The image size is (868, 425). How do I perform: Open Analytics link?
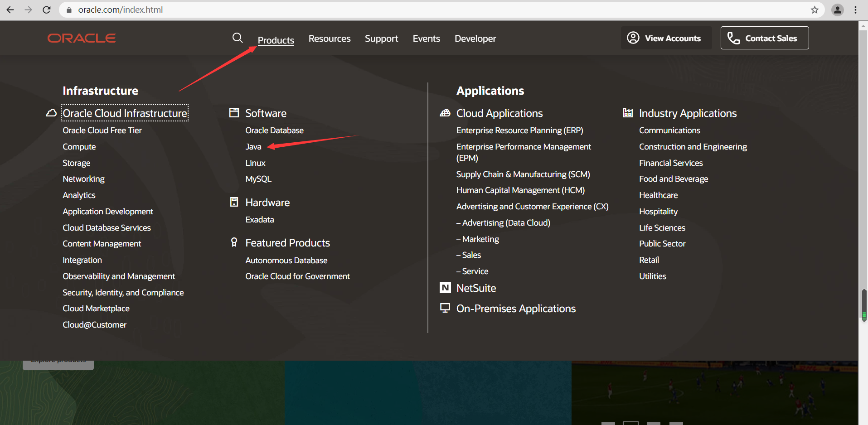point(79,195)
